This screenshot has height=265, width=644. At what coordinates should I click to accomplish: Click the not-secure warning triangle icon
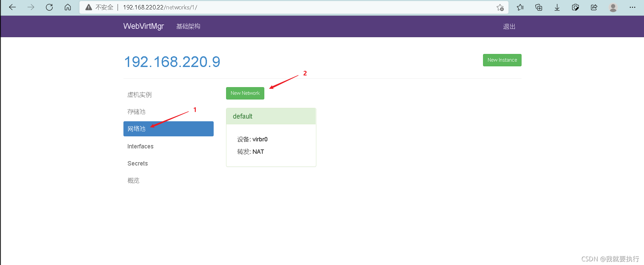click(89, 7)
